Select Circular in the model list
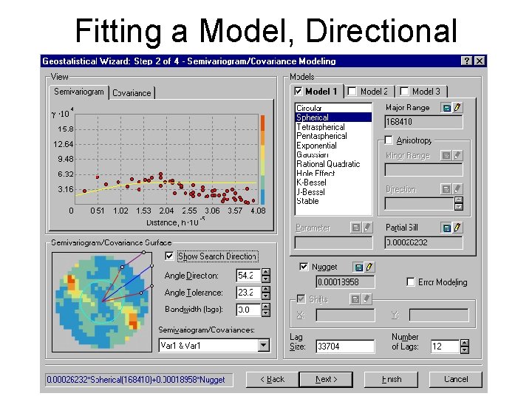 [x=333, y=108]
